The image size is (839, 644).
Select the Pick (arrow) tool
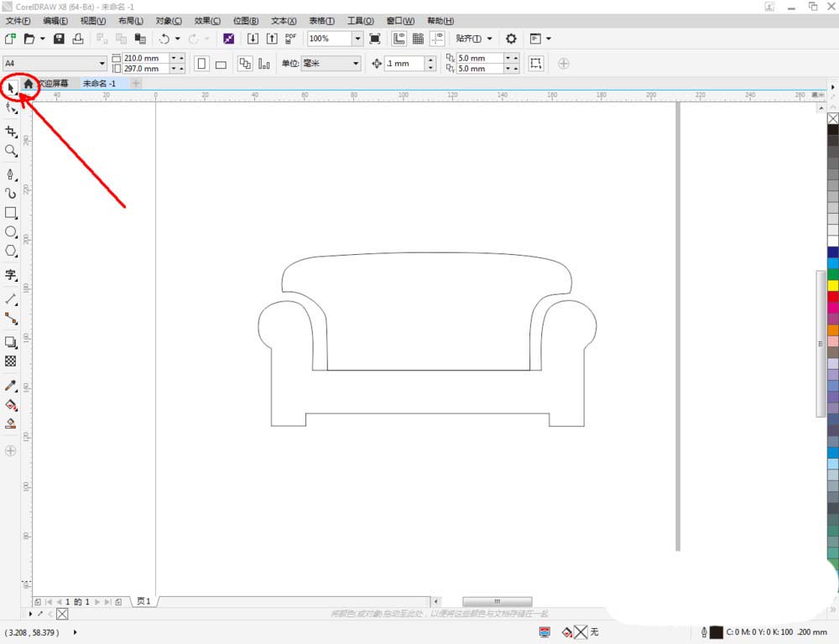pos(11,88)
